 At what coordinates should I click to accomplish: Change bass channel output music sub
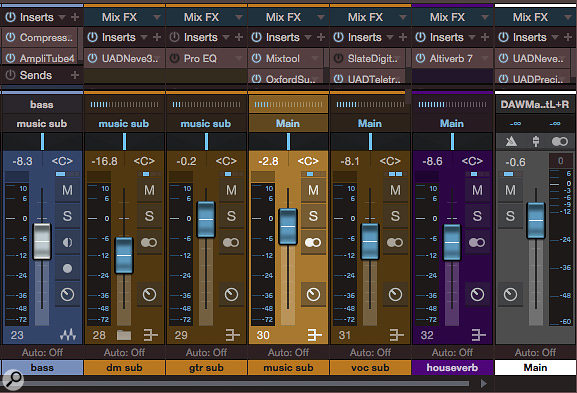coord(42,123)
